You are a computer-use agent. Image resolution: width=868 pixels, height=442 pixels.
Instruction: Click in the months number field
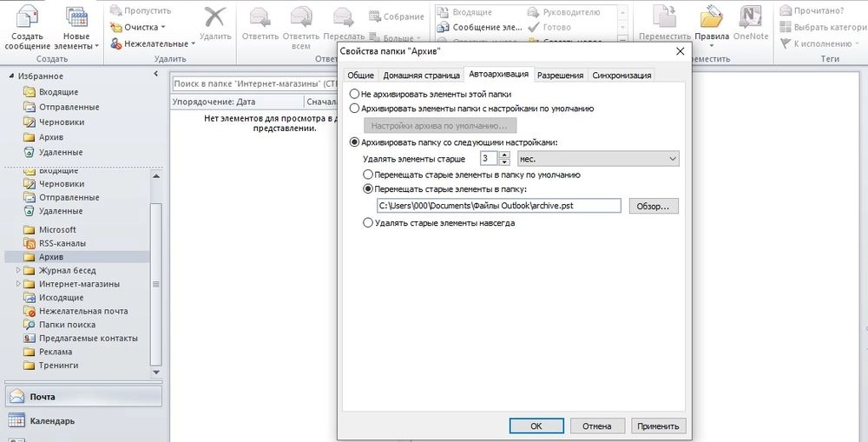coord(489,158)
